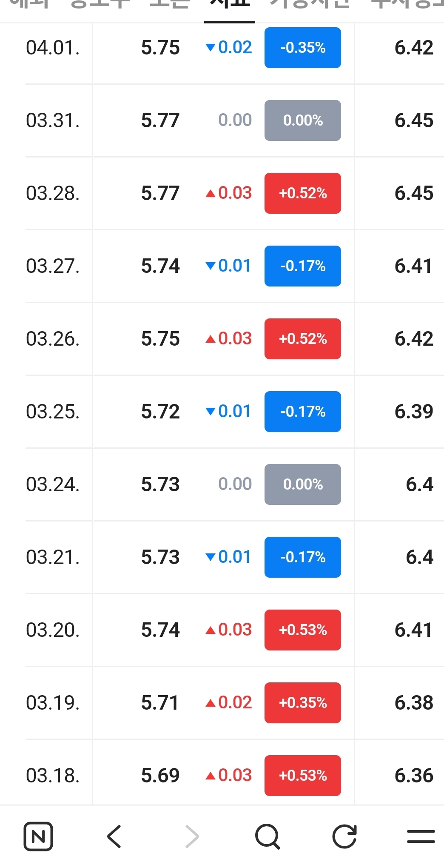The width and height of the screenshot is (444, 868).
Task: Reload the page with the refresh icon
Action: click(344, 836)
